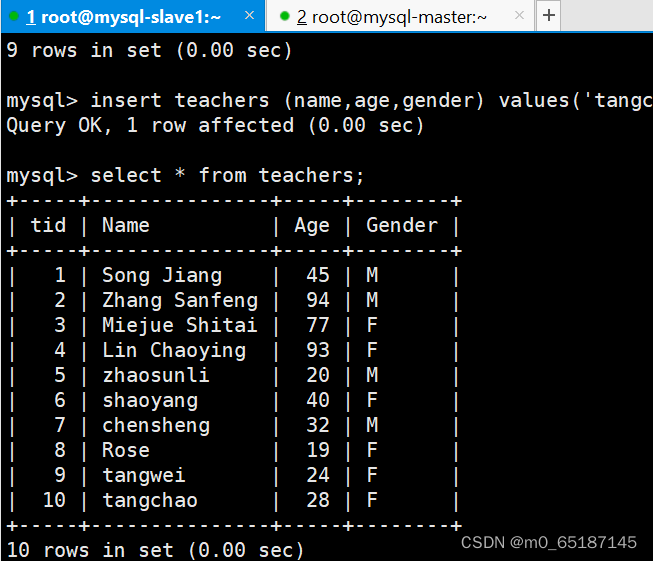Click age value 40 for shaoyang
The height and width of the screenshot is (561, 653).
pyautogui.click(x=318, y=400)
